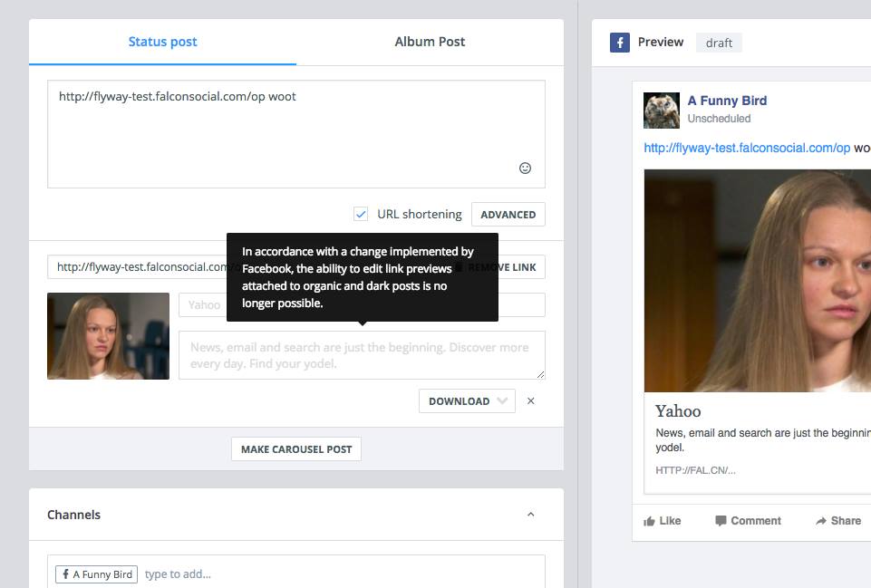
Task: Remove image with the X next to Download
Action: [x=530, y=400]
